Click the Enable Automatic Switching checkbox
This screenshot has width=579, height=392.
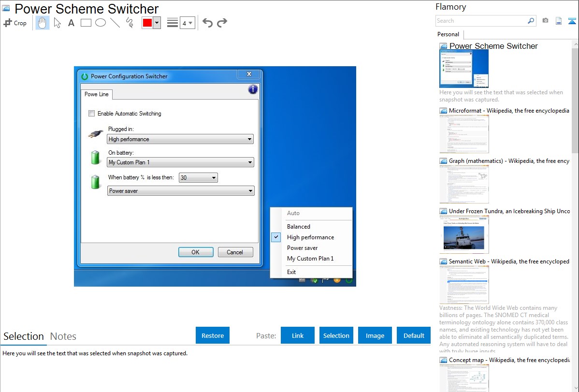point(91,114)
